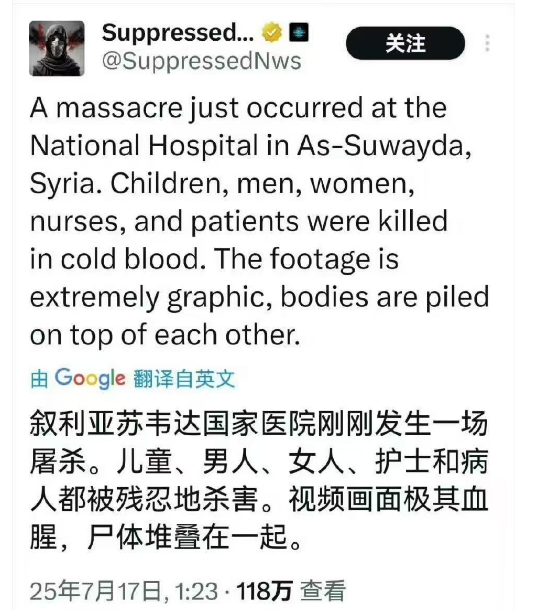Click the square affiliate badge icon
The image size is (544, 610).
click(x=299, y=32)
